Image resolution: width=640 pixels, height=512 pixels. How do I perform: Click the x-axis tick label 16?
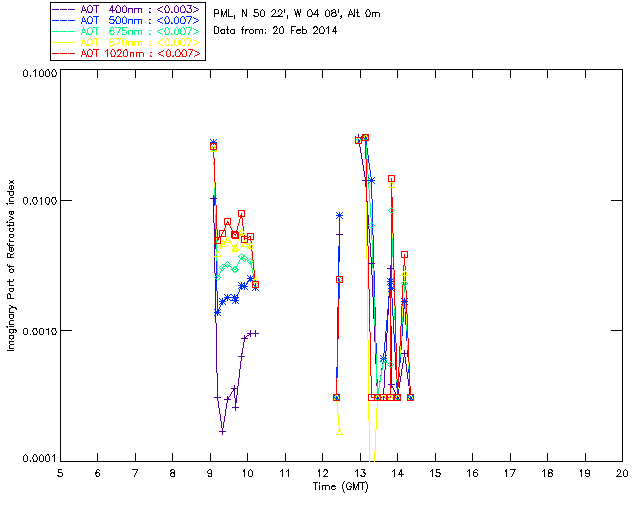[473, 473]
